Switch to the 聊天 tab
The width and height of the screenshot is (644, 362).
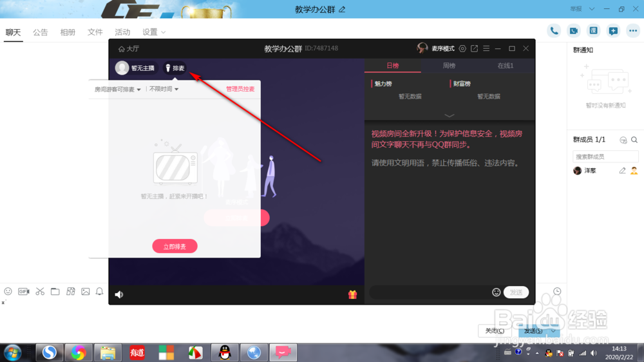[x=13, y=32]
